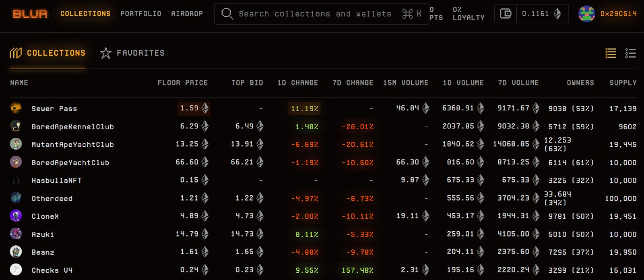Screen dimensions: 644x280
Task: Click the BoredApeYachtClub thumbnail
Action: [x=16, y=162]
